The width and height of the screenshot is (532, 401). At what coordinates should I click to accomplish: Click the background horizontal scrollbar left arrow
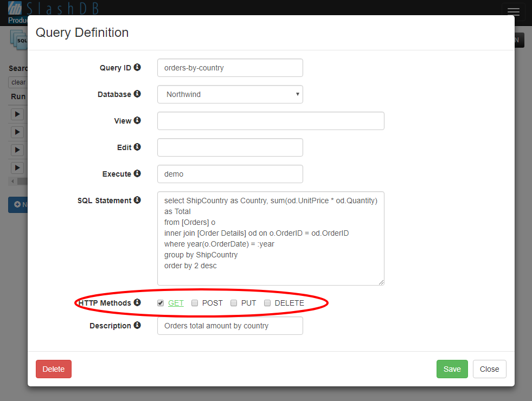(12, 182)
